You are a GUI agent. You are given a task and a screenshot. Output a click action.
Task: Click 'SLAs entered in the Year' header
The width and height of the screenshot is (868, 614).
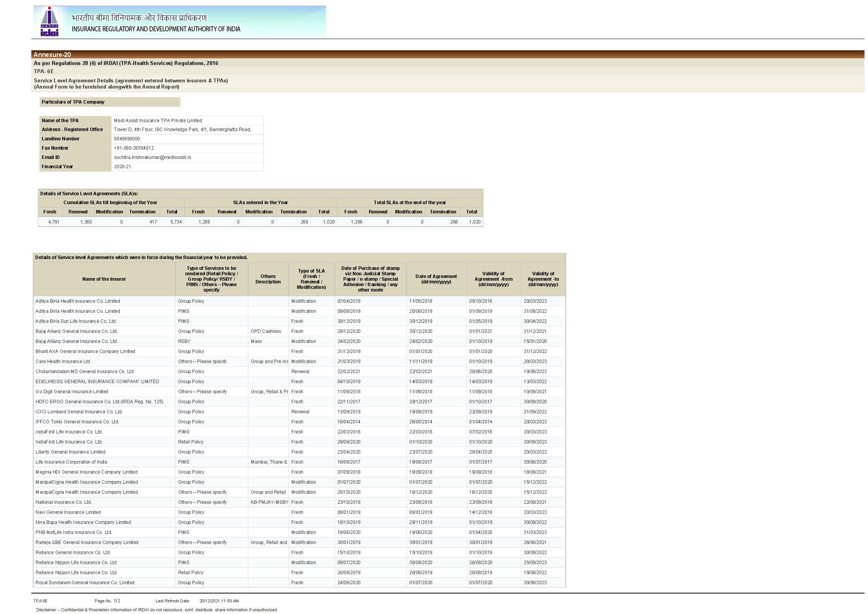pyautogui.click(x=260, y=203)
